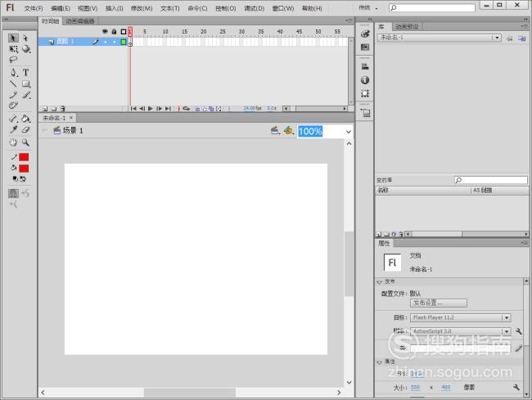Click the Edit Scene clapperboard icon
The image size is (532, 400).
pyautogui.click(x=276, y=131)
